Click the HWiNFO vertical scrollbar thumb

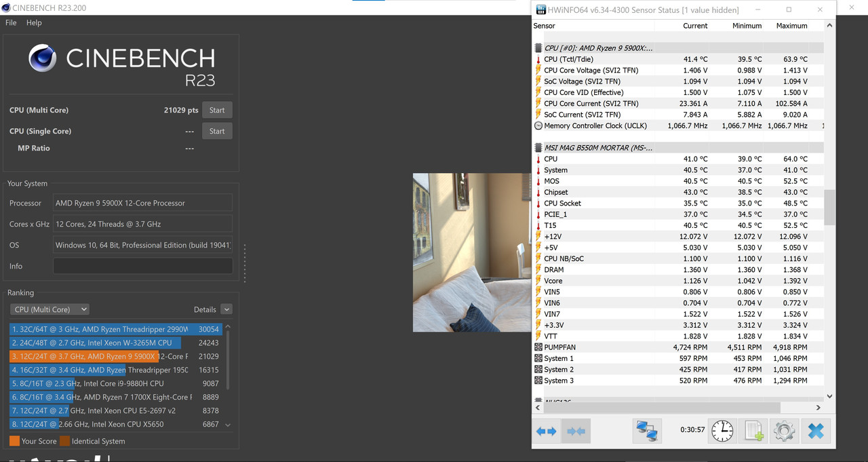point(829,208)
